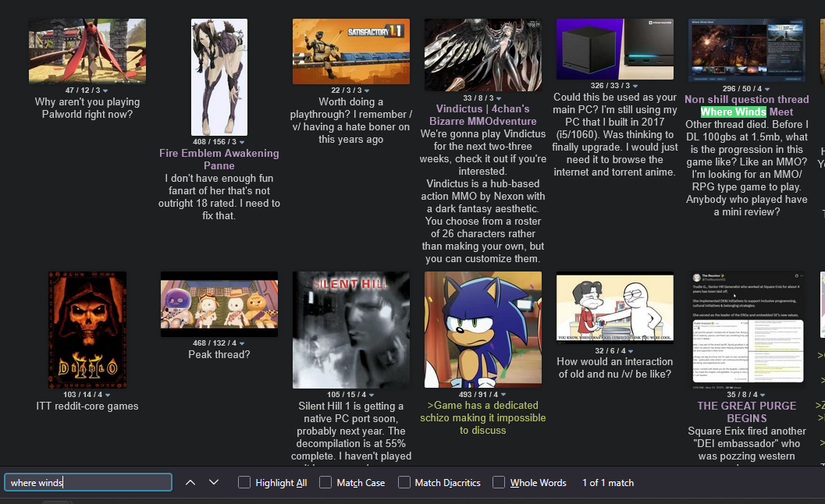Open Palworld thread menu arrow

click(x=105, y=91)
